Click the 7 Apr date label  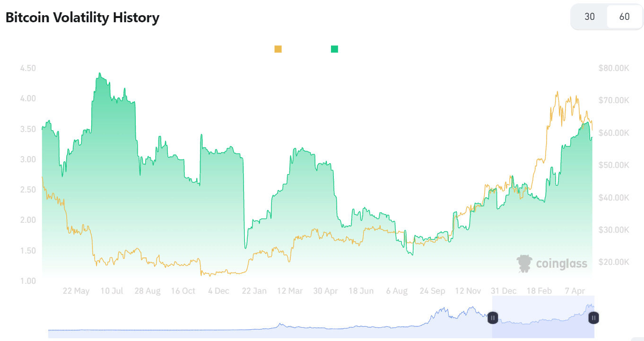[575, 291]
